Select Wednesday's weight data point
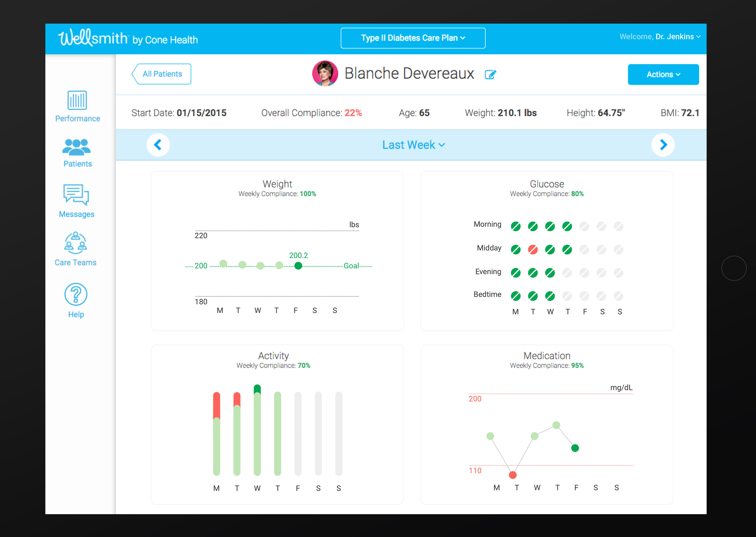This screenshot has height=537, width=756. tap(260, 266)
